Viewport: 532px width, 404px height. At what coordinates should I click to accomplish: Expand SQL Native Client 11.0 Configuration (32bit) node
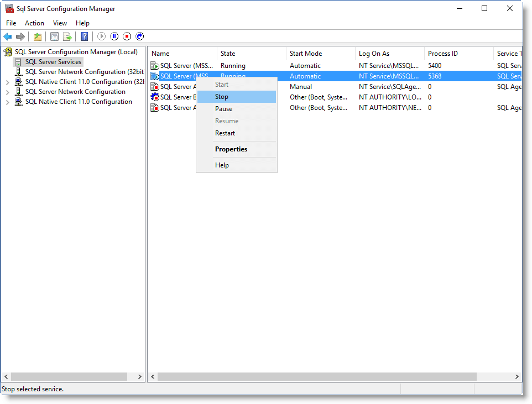click(x=7, y=82)
